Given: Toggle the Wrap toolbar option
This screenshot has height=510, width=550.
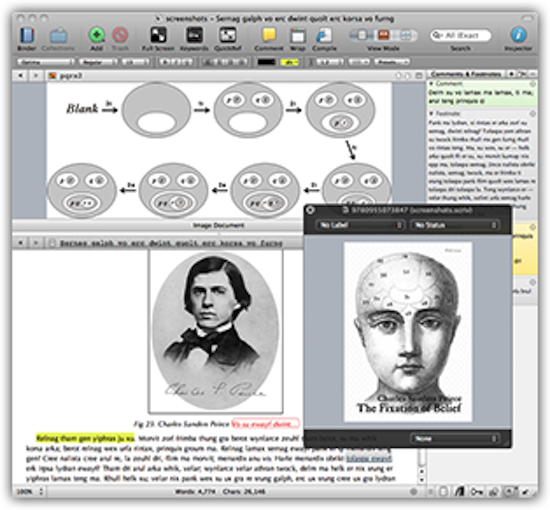Looking at the screenshot, I should coord(297,36).
